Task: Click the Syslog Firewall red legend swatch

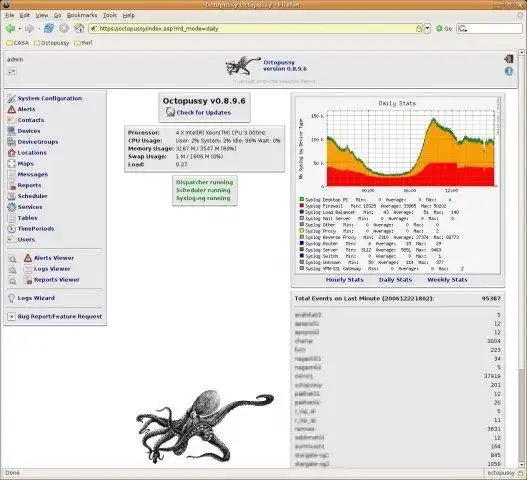Action: click(302, 206)
